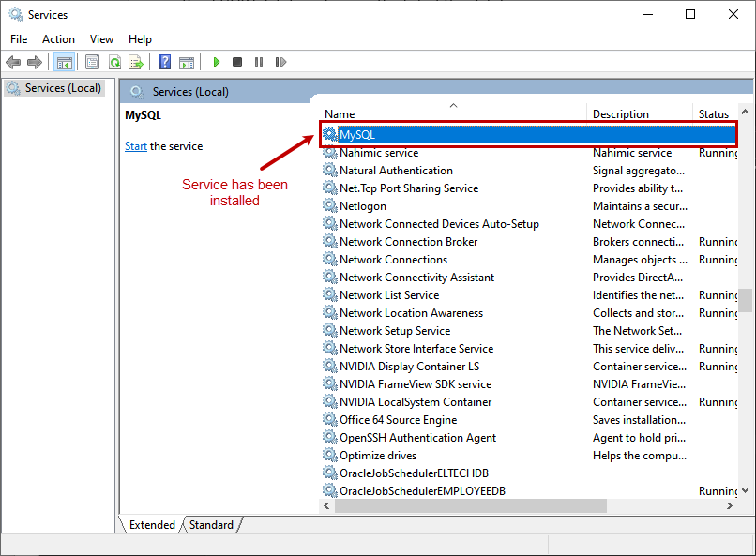Navigate back with the left arrow icon
This screenshot has height=556, width=756.
[13, 62]
